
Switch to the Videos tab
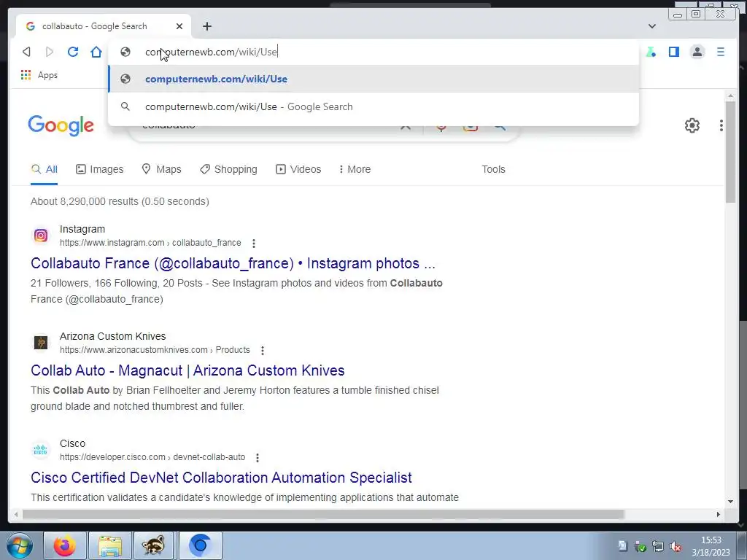tap(298, 169)
